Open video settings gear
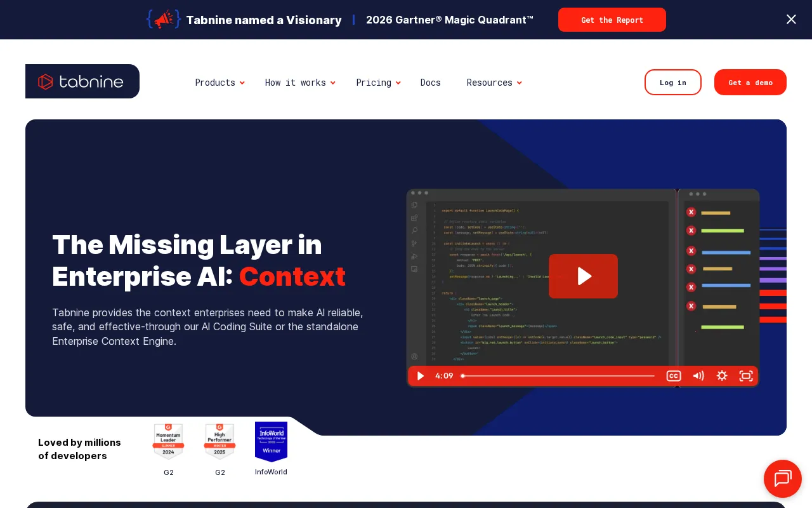This screenshot has width=812, height=508. click(x=722, y=376)
